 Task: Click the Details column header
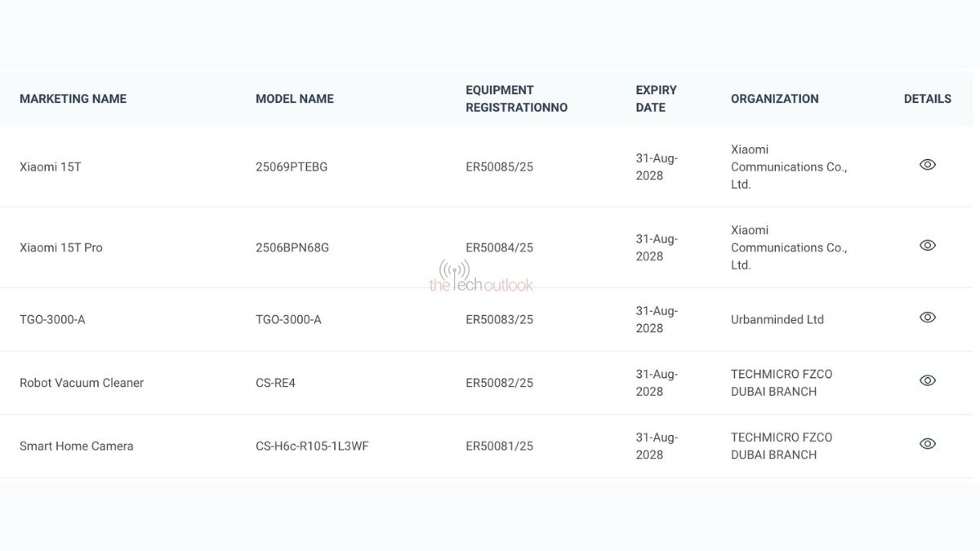pos(927,99)
